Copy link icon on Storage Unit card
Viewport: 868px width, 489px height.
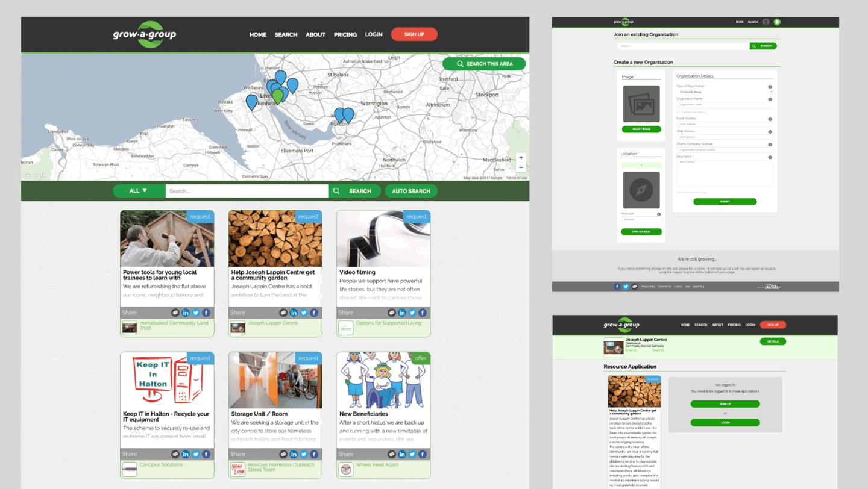point(283,454)
